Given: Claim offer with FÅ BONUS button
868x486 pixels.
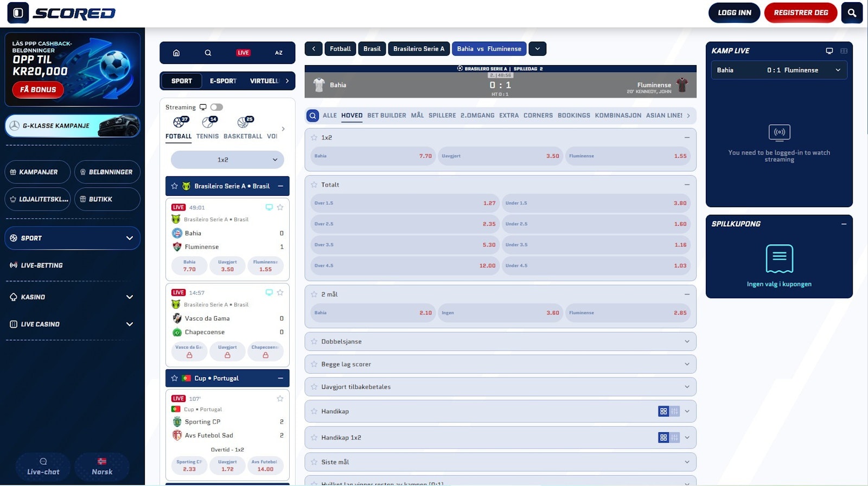Looking at the screenshot, I should pyautogui.click(x=38, y=90).
